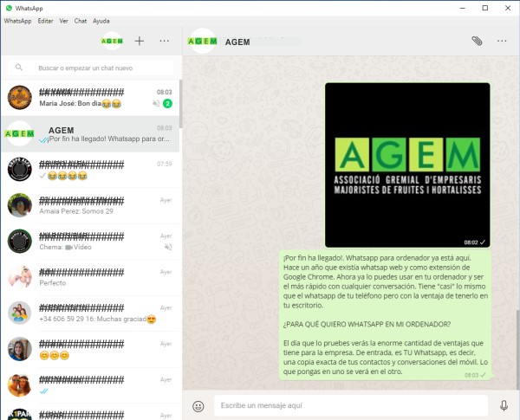Open emoji picker smiley icon

(x=198, y=406)
